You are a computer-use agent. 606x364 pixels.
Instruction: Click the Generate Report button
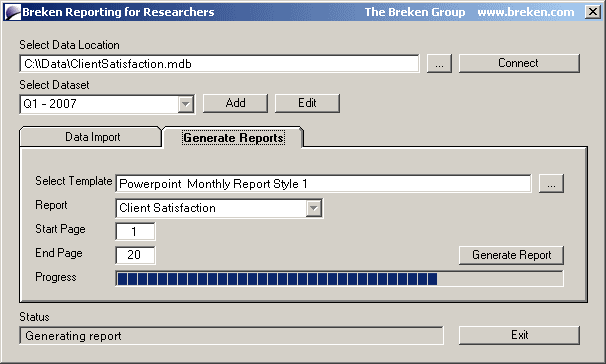[x=511, y=255]
